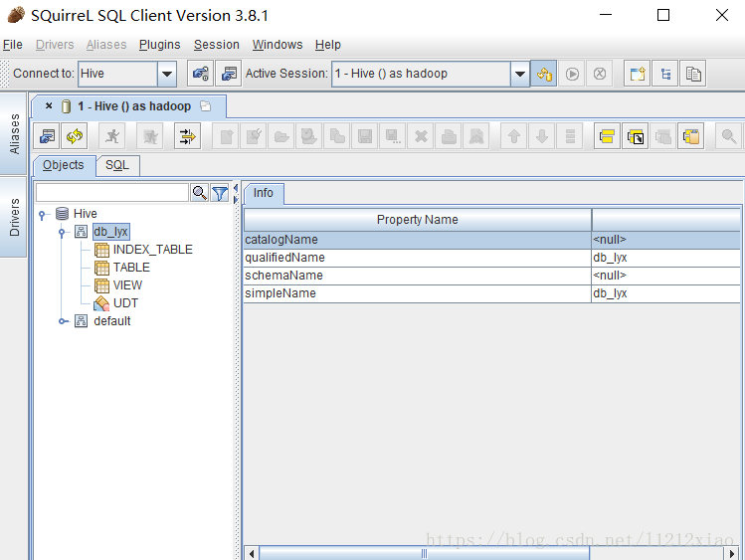The height and width of the screenshot is (560, 745).
Task: Click the greyed down arrow icon
Action: pos(542,137)
